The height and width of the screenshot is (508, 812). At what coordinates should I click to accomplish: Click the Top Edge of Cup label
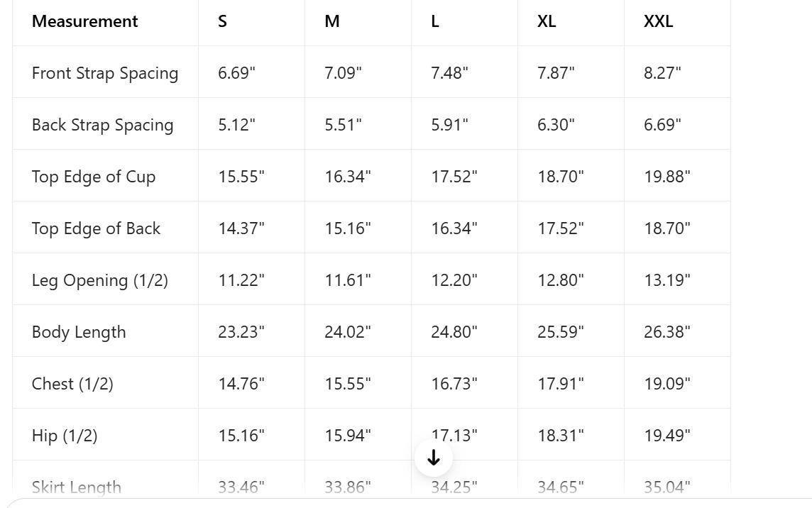[x=94, y=177]
